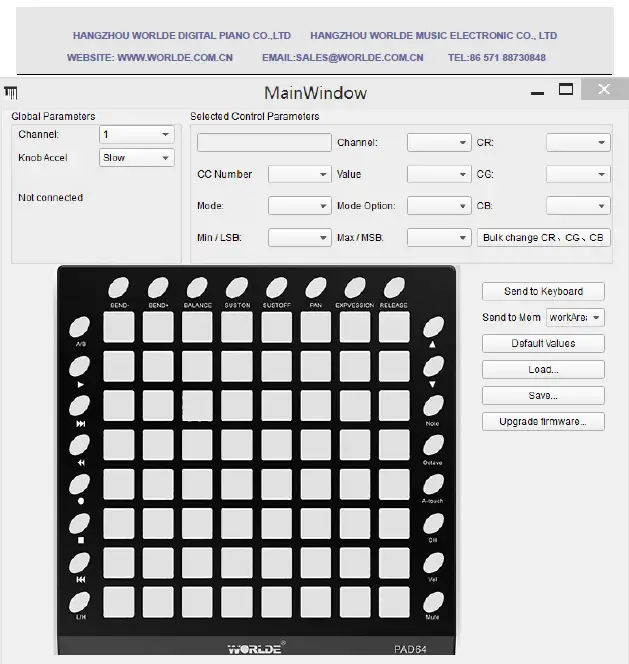Click the pad directly under the RELEASE label

click(394, 327)
